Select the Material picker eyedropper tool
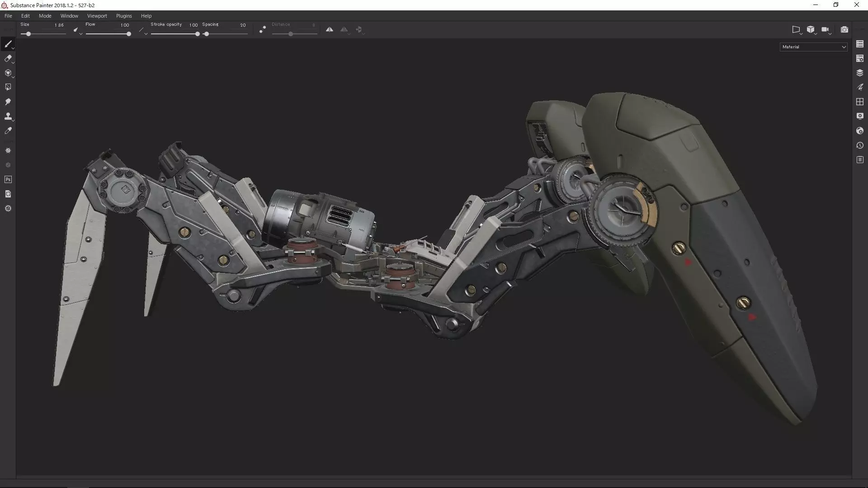The width and height of the screenshot is (868, 488). [x=8, y=131]
